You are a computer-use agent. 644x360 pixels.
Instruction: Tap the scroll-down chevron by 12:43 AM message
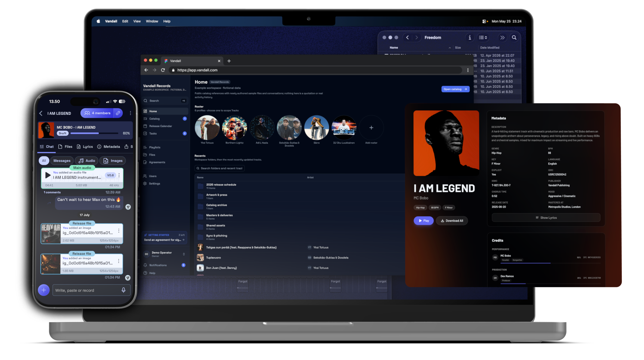pos(128,207)
